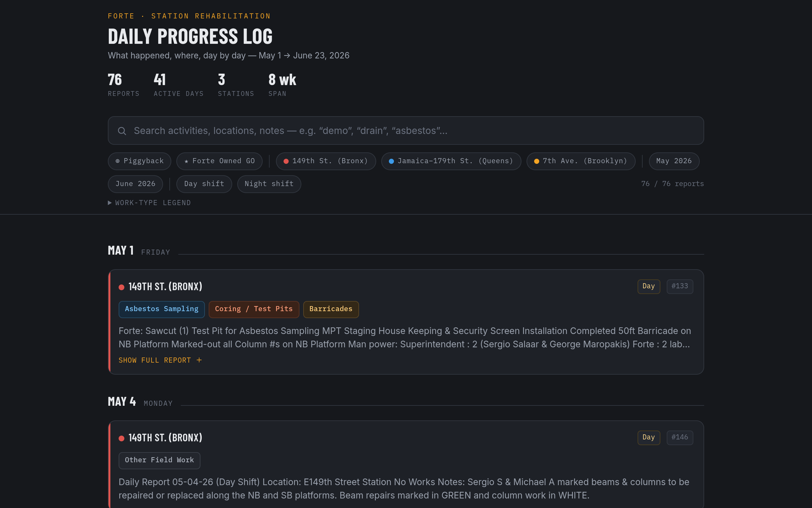812x508 pixels.
Task: Click the search magnifier icon
Action: tap(122, 131)
